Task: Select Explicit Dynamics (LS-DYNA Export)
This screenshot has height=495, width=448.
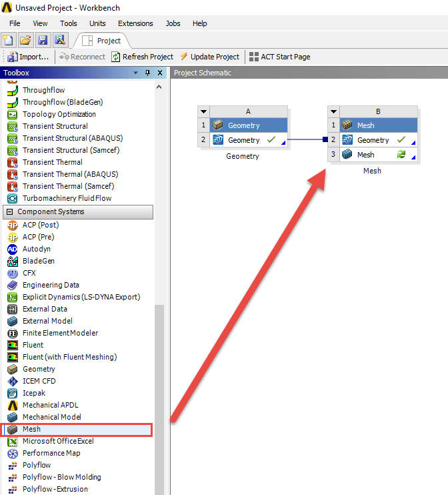Action: 81,297
